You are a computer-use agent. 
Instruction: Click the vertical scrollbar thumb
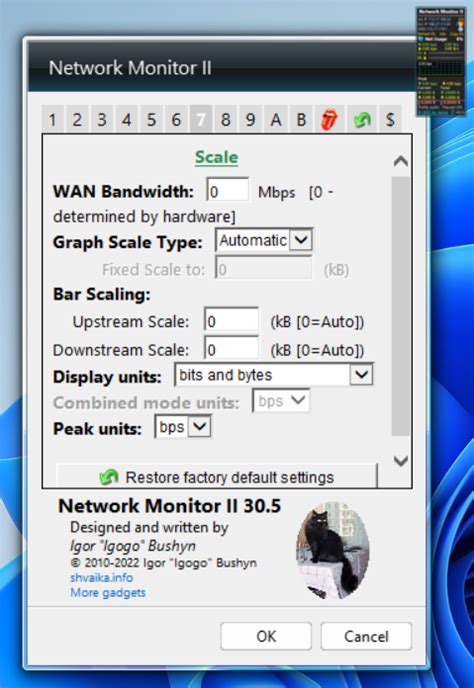click(401, 306)
